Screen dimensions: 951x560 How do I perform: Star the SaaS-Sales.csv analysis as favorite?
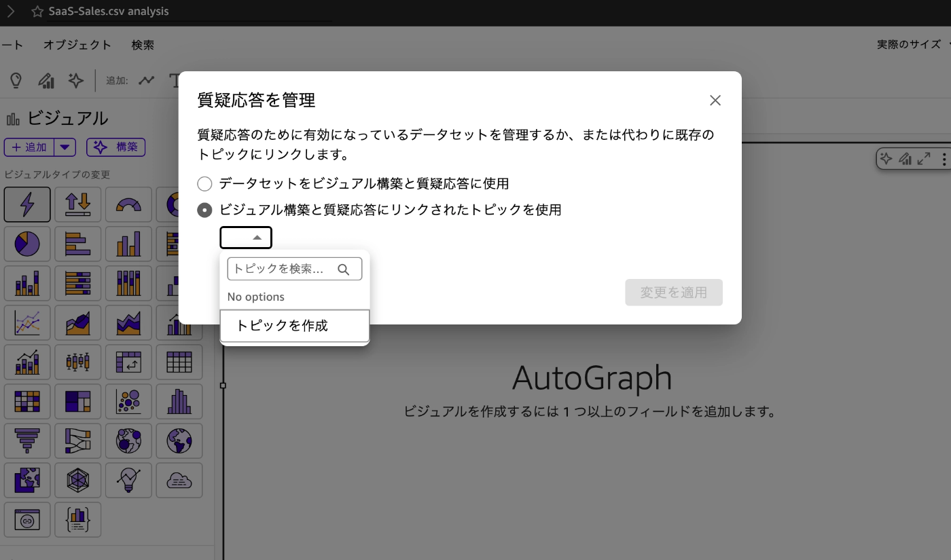pos(37,12)
